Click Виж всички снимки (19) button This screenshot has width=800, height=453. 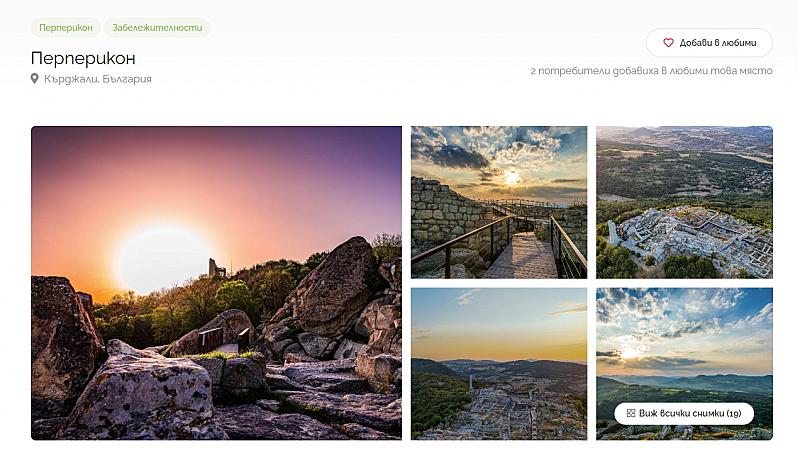pos(684,413)
